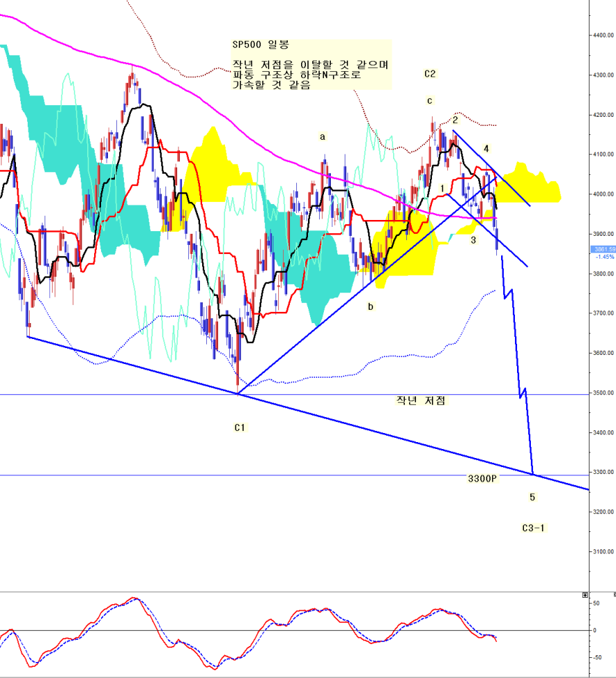616x678 pixels.
Task: Click the indicator panel collapse arrow icon
Action: 585,596
